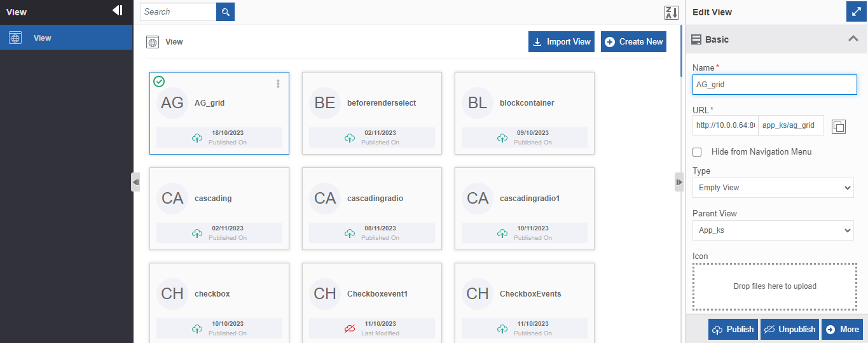868x343 pixels.
Task: Click the view list vertical scrollbar
Action: 681,51
